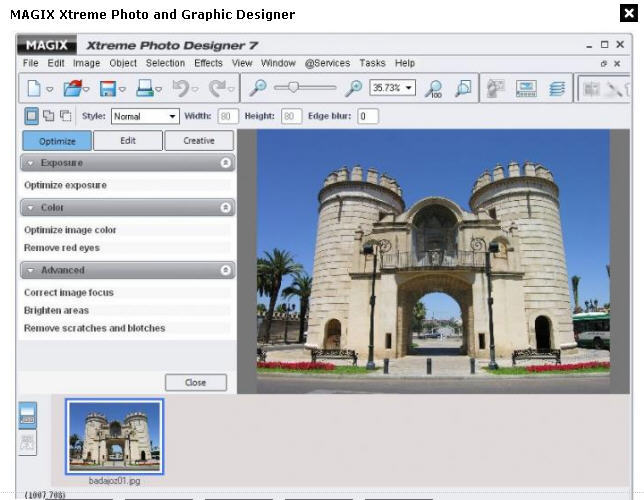Open the Image menu
The height and width of the screenshot is (500, 644).
[x=86, y=63]
